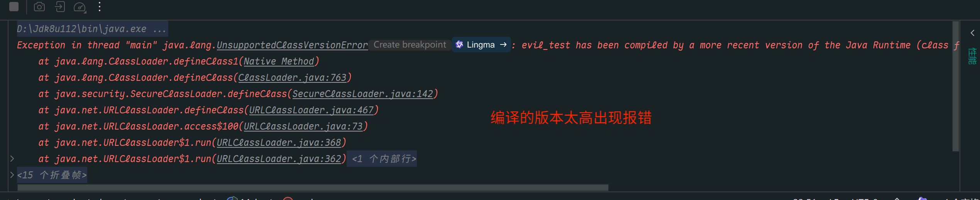Click the Stop process square icon
This screenshot has width=980, height=200.
coord(14,7)
